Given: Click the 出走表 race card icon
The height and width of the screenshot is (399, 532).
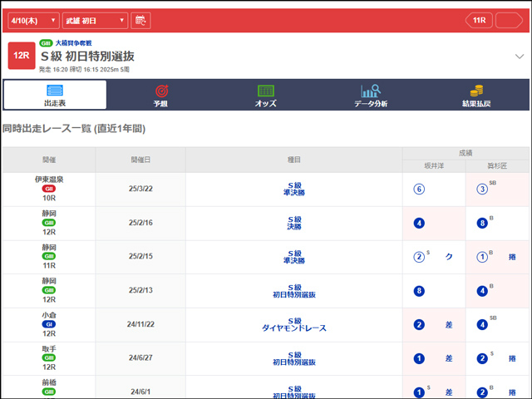Looking at the screenshot, I should click(55, 90).
